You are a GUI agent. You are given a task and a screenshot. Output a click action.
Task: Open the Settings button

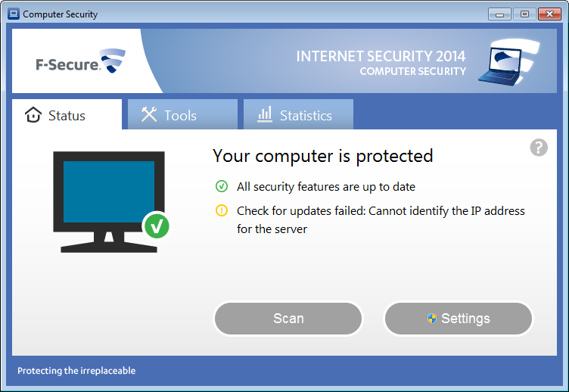(x=459, y=319)
